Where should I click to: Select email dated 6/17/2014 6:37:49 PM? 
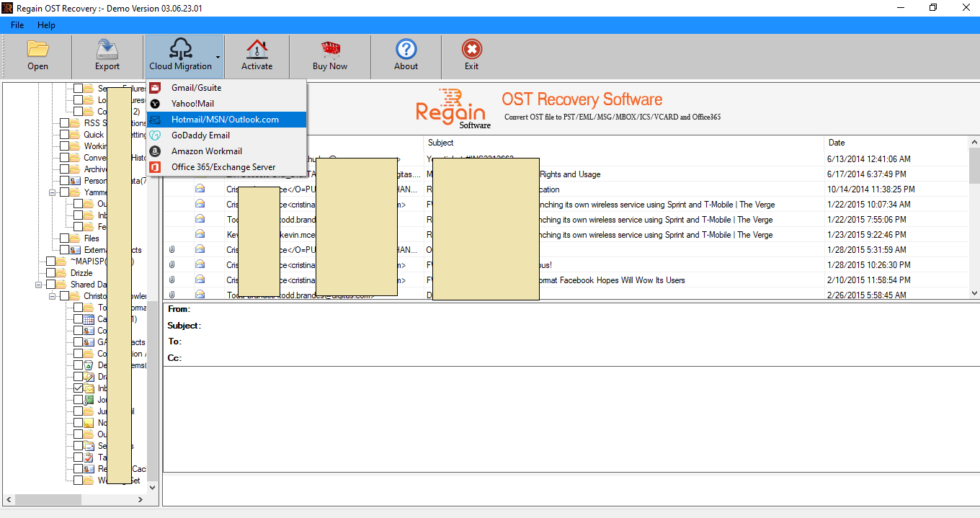pyautogui.click(x=566, y=174)
